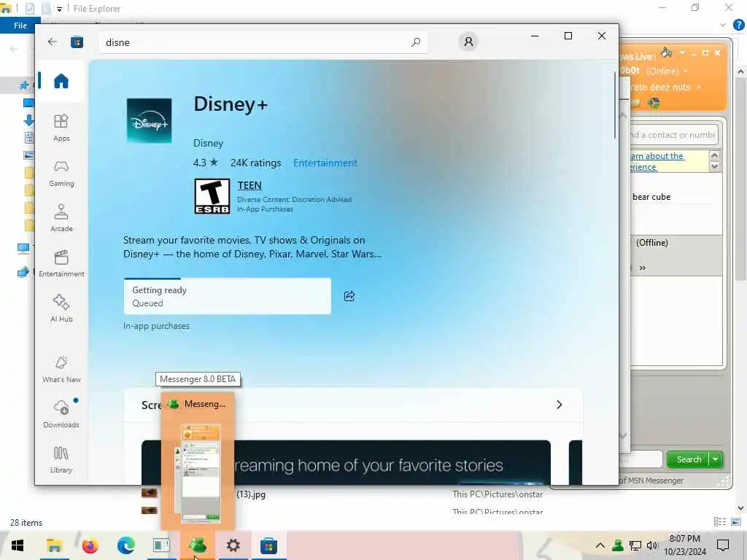747x560 pixels.
Task: Click the ESRB Teen rating badge
Action: pos(212,196)
